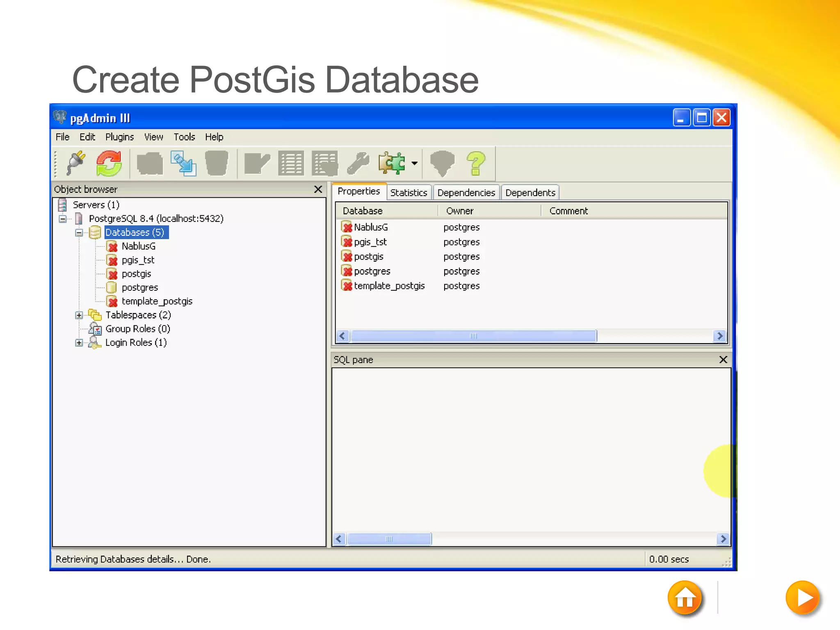The height and width of the screenshot is (630, 840).
Task: Select postgres database in the tree
Action: tap(140, 288)
